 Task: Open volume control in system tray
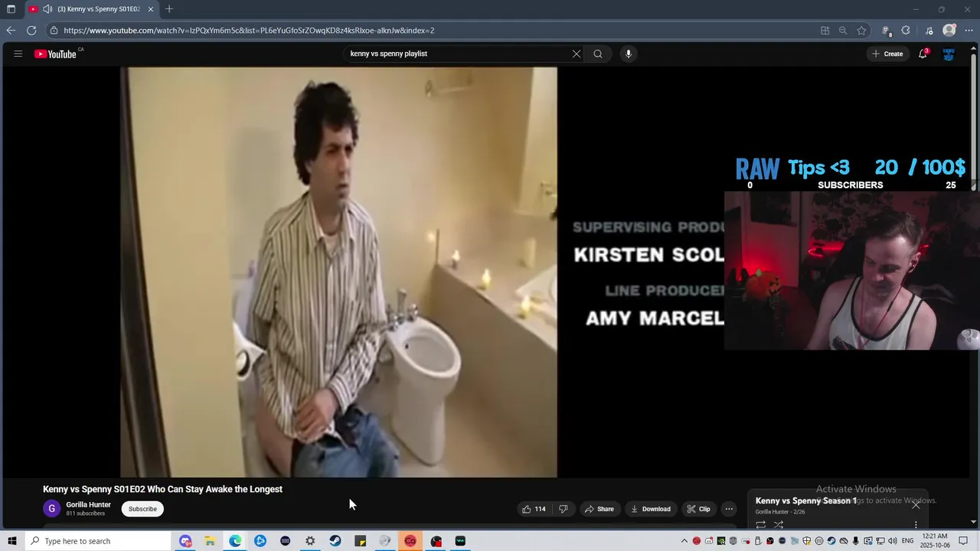[893, 541]
